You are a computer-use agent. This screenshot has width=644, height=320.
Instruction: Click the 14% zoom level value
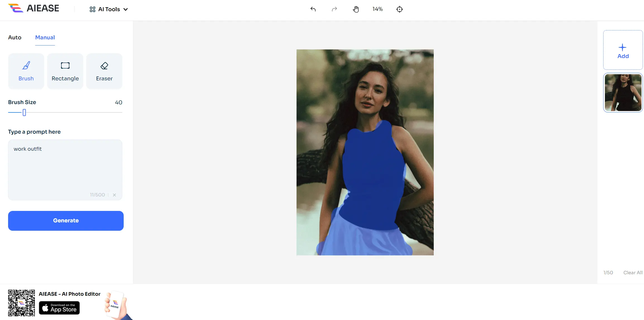pyautogui.click(x=377, y=9)
